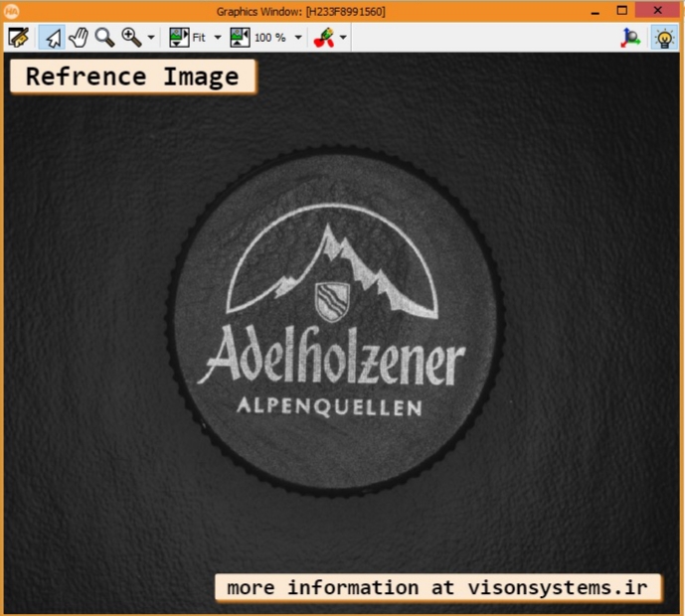This screenshot has width=685, height=616.
Task: Close the Graphics Window
Action: 658,11
